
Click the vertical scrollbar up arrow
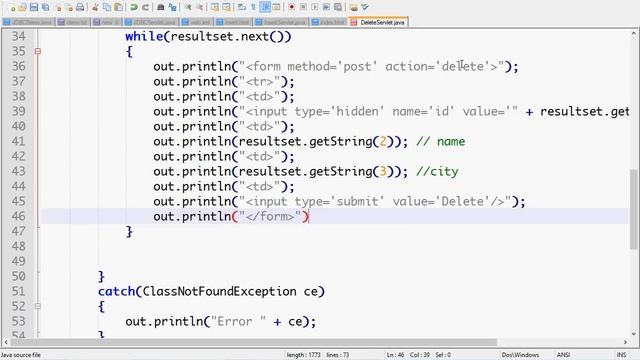(634, 33)
